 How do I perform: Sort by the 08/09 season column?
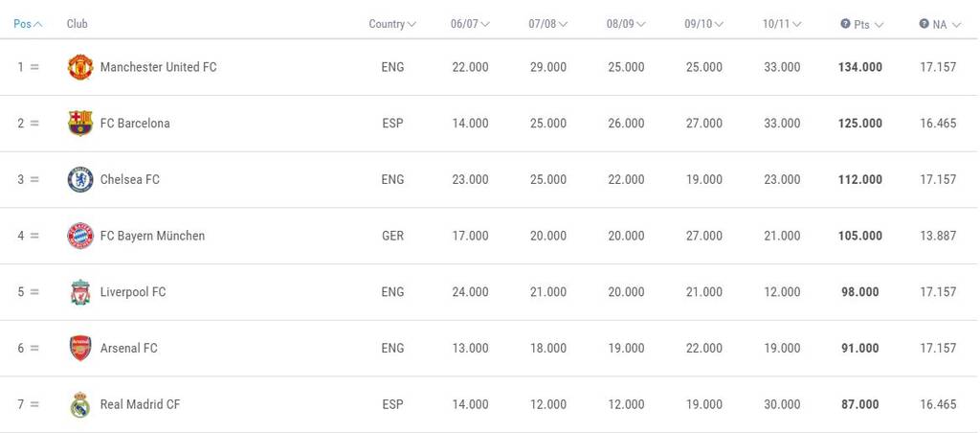(626, 24)
